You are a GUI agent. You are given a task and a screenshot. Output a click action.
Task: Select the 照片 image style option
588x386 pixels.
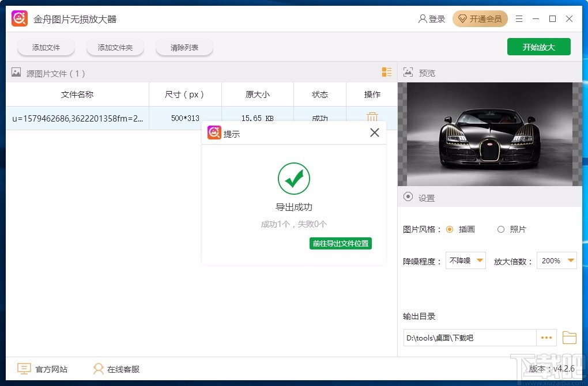501,229
